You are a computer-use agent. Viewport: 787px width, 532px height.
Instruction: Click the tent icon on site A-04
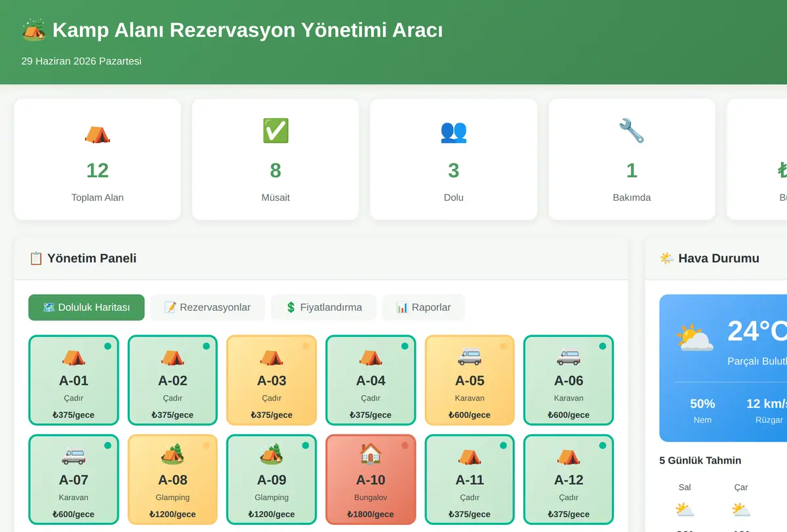pos(371,357)
